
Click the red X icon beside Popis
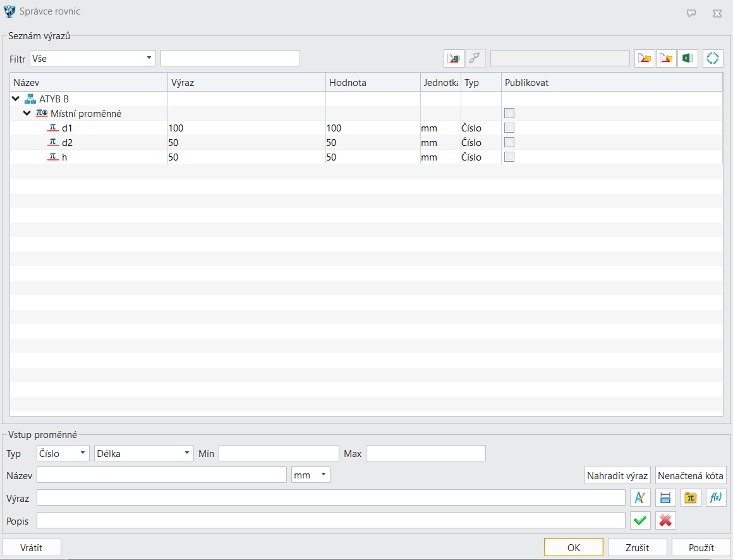point(665,520)
